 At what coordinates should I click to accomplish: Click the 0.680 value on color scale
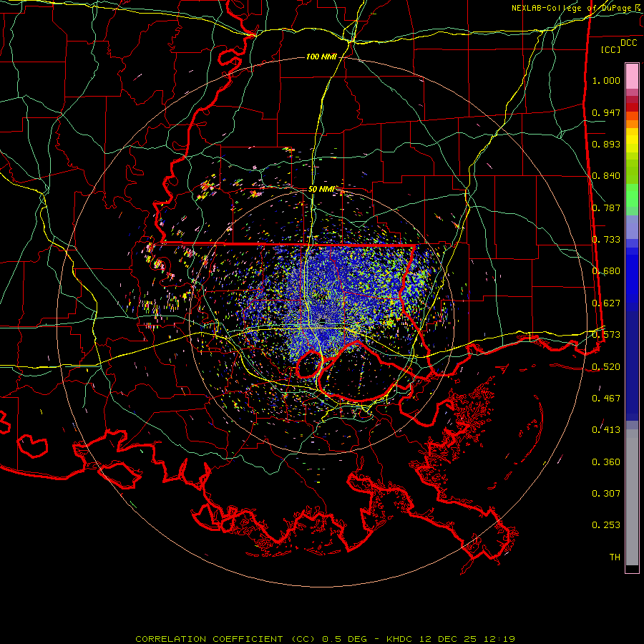606,271
